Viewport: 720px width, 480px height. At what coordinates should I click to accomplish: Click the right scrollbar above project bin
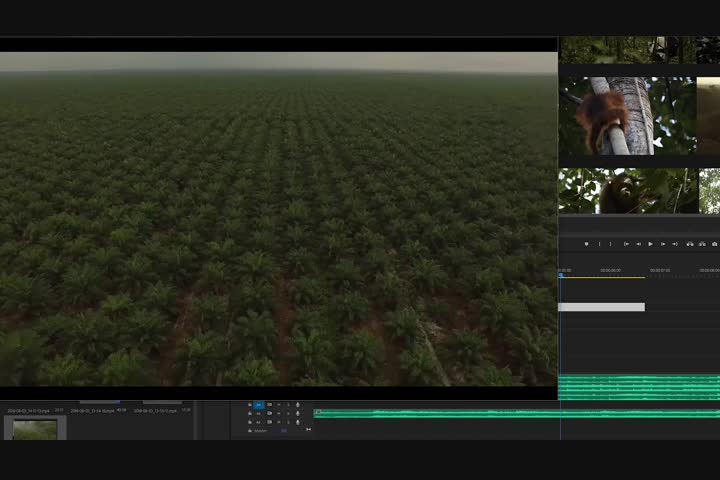162,402
